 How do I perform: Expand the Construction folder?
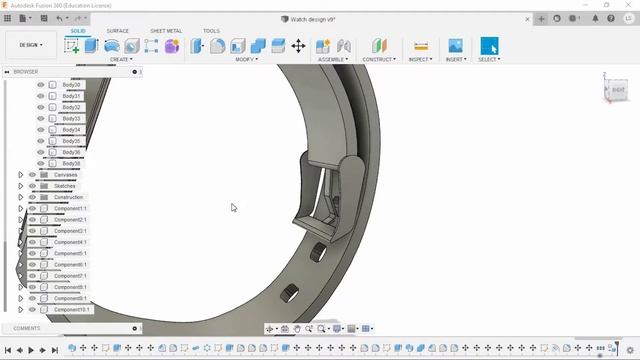[20, 197]
